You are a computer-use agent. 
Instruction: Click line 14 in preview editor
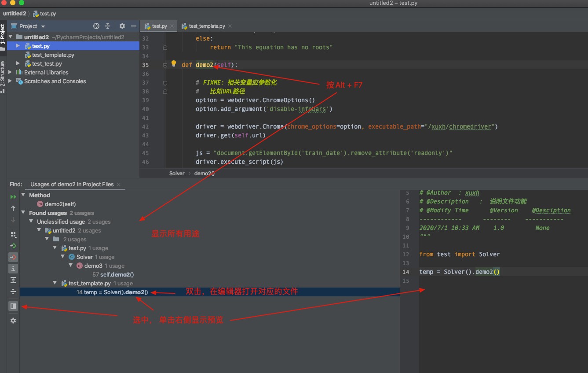pos(459,272)
